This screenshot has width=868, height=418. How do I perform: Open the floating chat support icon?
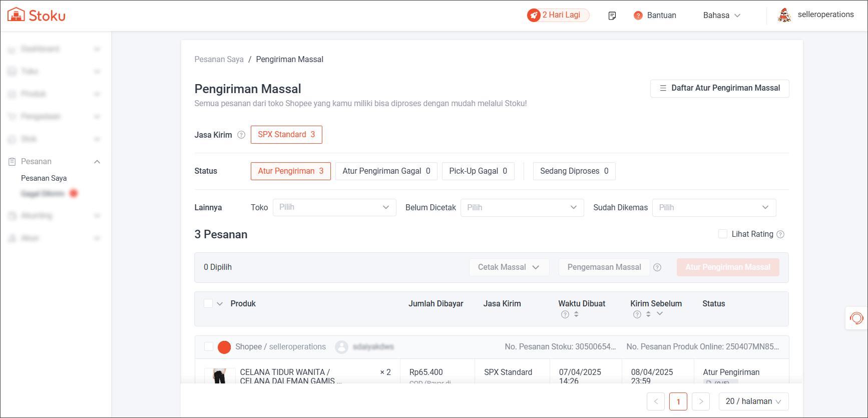point(856,318)
